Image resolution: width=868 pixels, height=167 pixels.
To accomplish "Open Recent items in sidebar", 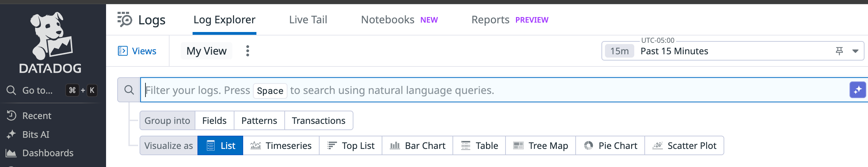I will [37, 116].
